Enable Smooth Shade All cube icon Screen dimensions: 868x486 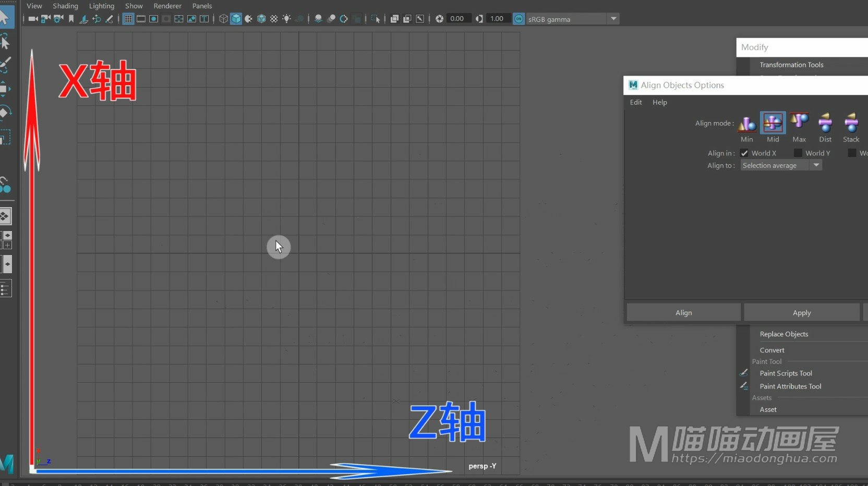(236, 19)
